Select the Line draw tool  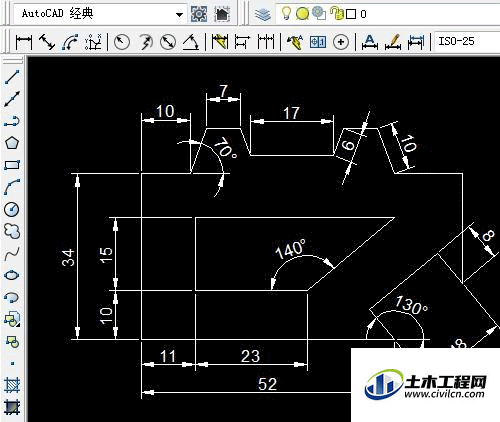[12, 77]
